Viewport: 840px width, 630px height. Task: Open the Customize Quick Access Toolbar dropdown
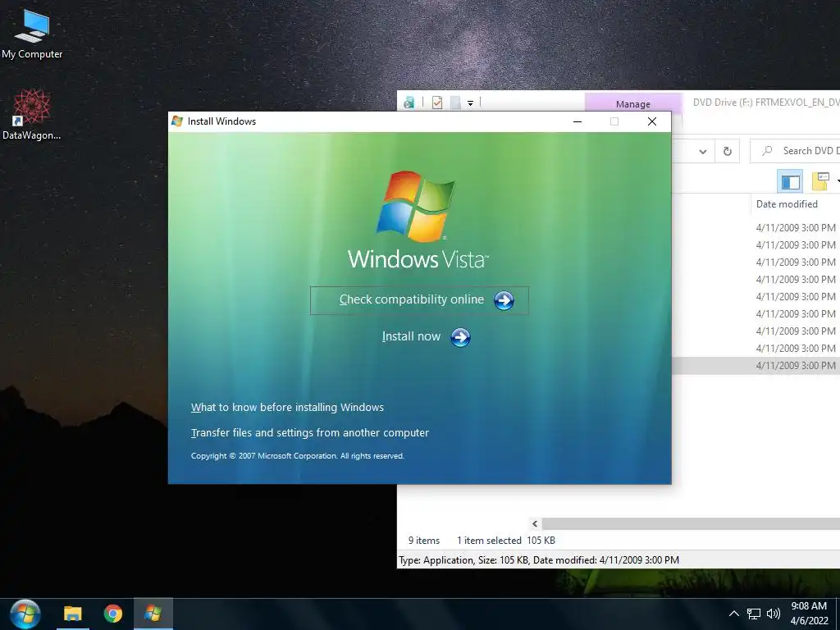[470, 103]
